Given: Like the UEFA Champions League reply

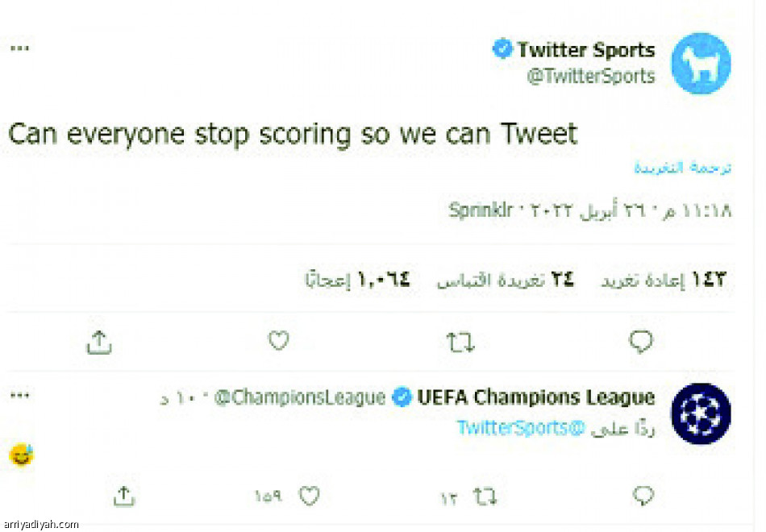Looking at the screenshot, I should point(309,495).
